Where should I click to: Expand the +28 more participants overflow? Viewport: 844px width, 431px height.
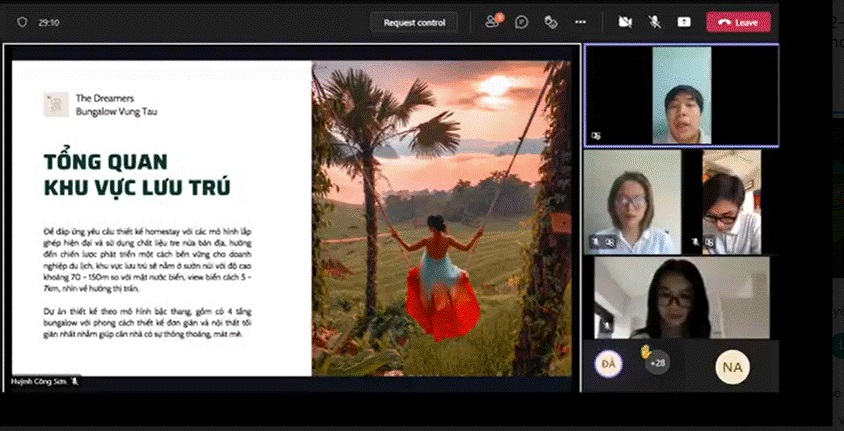coord(656,363)
